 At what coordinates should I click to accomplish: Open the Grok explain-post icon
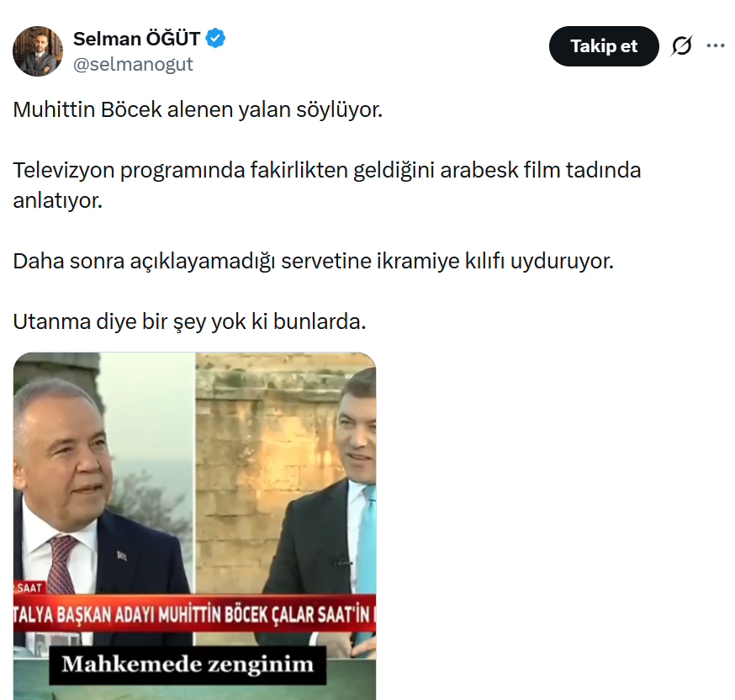coord(681,46)
